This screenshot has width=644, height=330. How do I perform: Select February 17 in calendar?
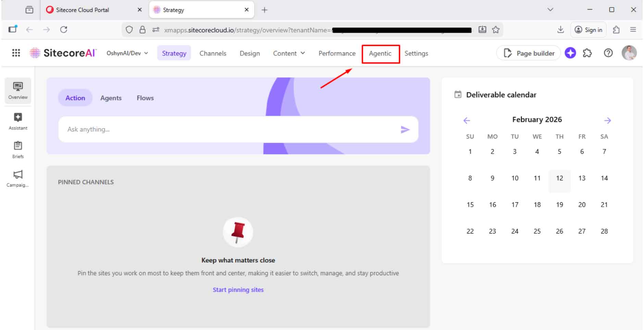(515, 205)
